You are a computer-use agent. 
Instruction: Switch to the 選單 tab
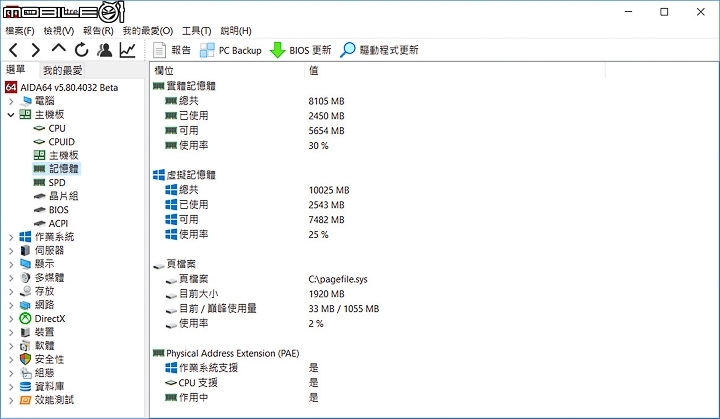(16, 69)
